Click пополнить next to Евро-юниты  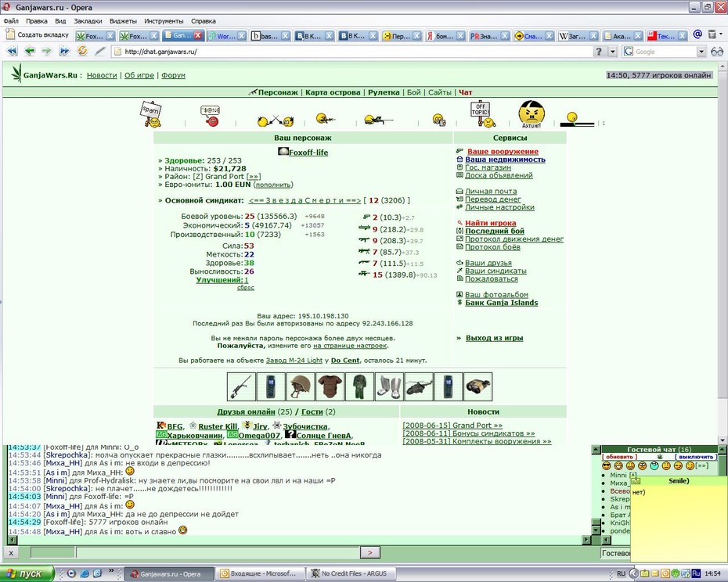pyautogui.click(x=273, y=185)
